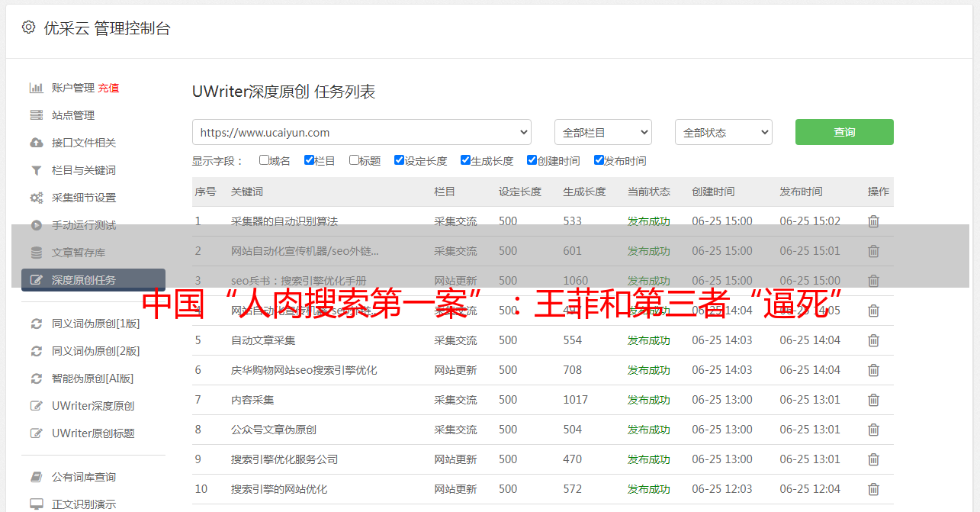Click the 站点管理 server icon
The width and height of the screenshot is (980, 512).
[x=36, y=115]
